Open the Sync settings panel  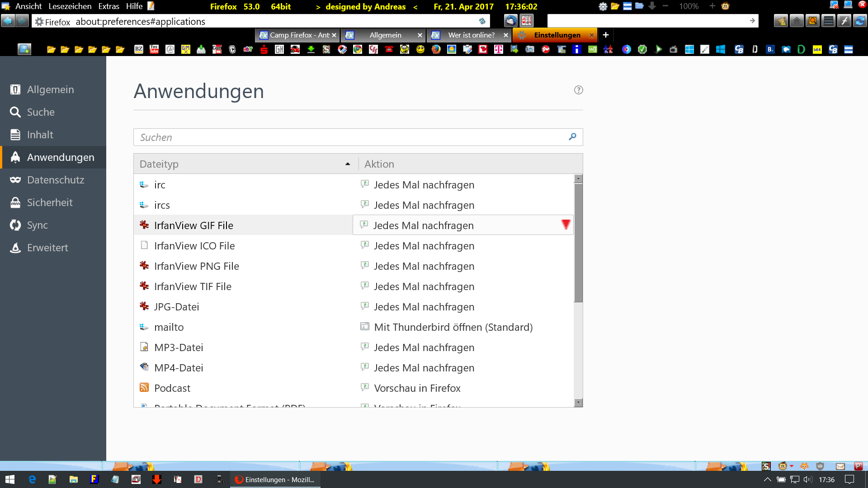point(37,225)
